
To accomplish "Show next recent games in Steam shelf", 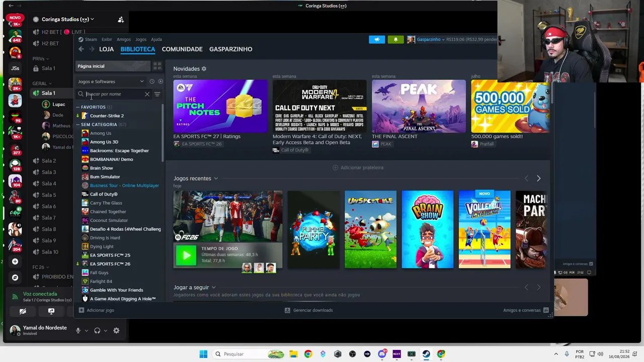I will 538,178.
